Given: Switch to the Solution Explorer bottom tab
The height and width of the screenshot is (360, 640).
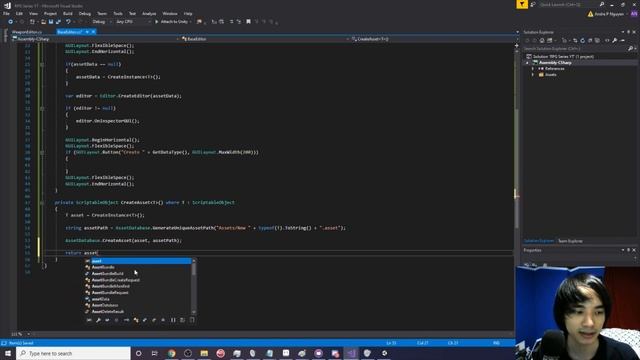Looking at the screenshot, I should coord(539,241).
